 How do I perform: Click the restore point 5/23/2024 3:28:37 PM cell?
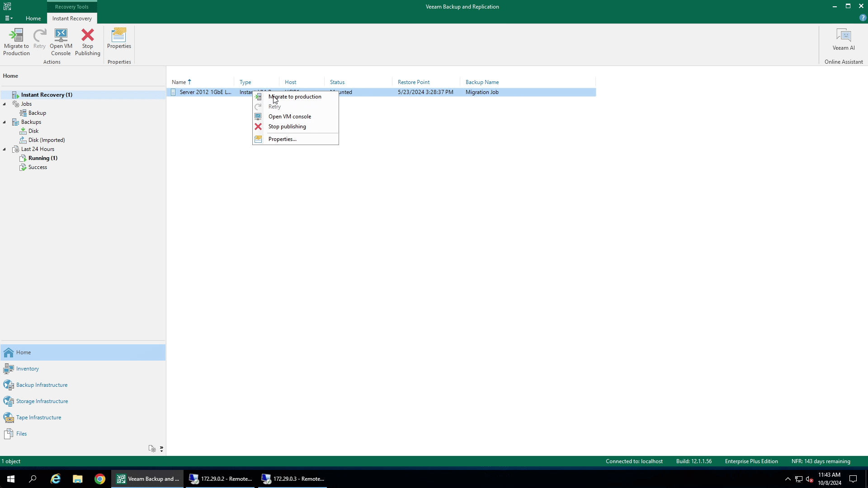point(425,92)
